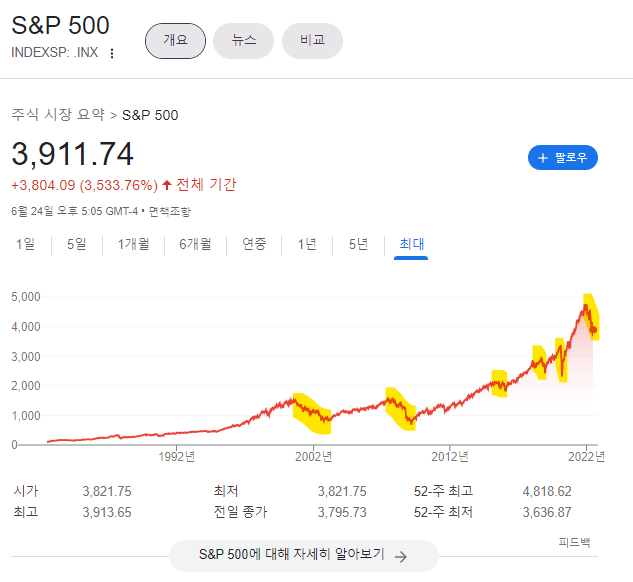Click the 52-주 최저 value 3,636.87
Screen dimensions: 633x582
547,512
